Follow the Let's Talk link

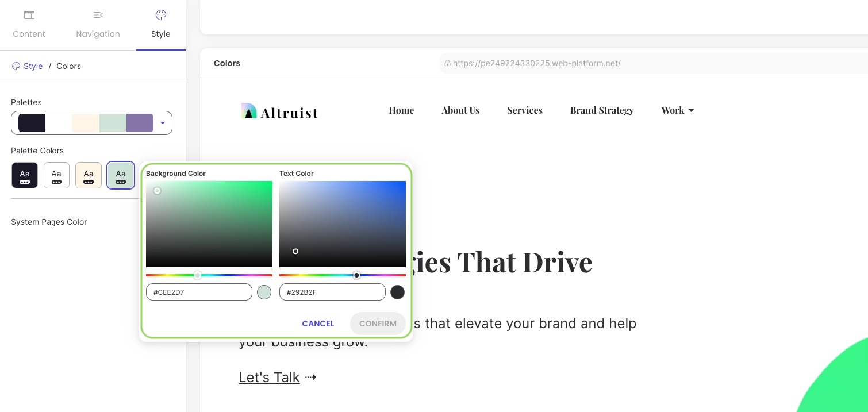pos(269,377)
